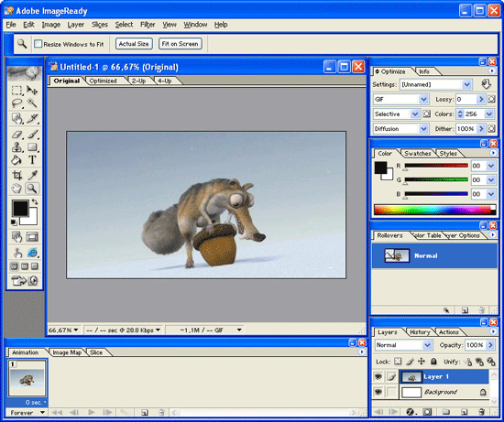The width and height of the screenshot is (504, 422).
Task: Select the Move tool
Action: click(x=32, y=91)
